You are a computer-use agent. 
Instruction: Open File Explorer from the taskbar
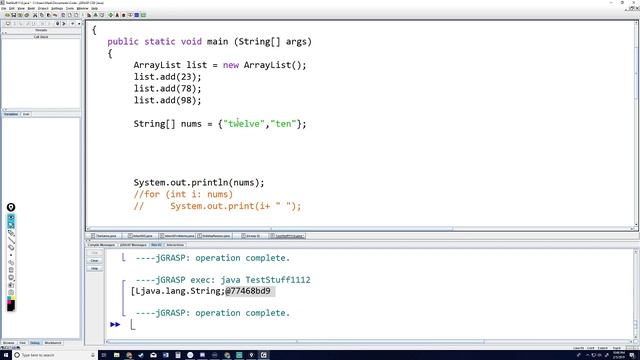coord(117,355)
